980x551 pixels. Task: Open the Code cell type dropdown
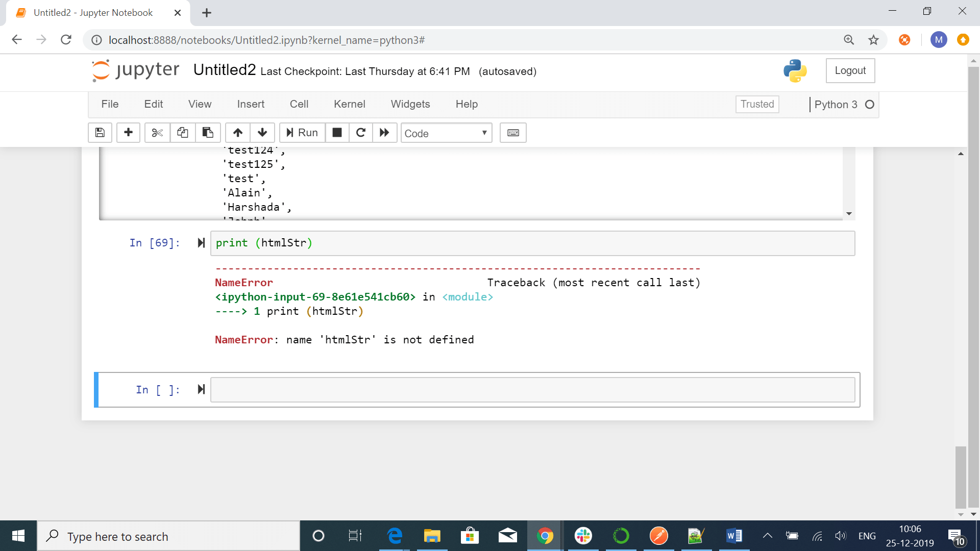click(x=446, y=133)
